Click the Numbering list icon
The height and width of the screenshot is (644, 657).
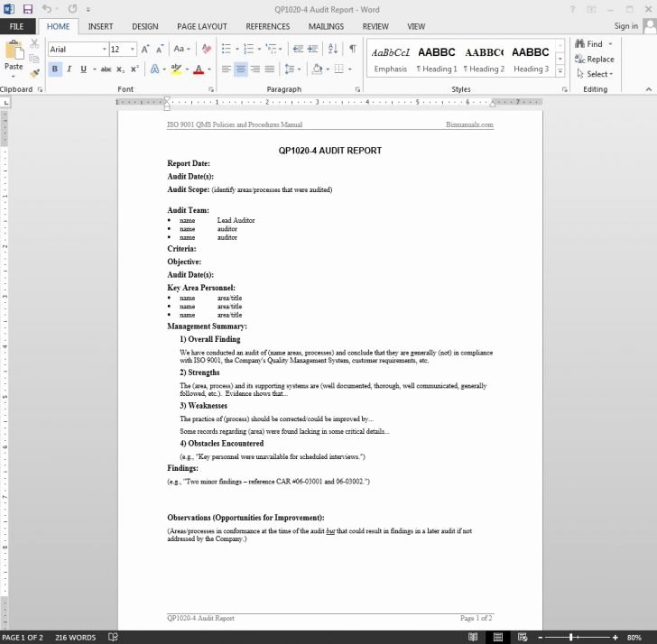248,49
